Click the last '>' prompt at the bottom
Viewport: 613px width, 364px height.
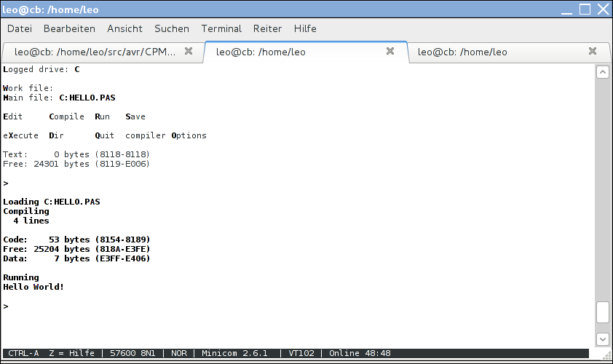[6, 306]
